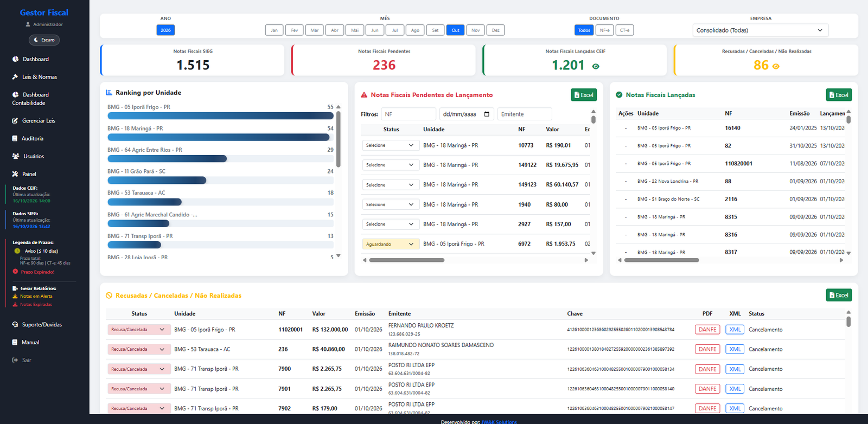This screenshot has width=868, height=424.
Task: Select the Jan month tab
Action: tap(274, 30)
